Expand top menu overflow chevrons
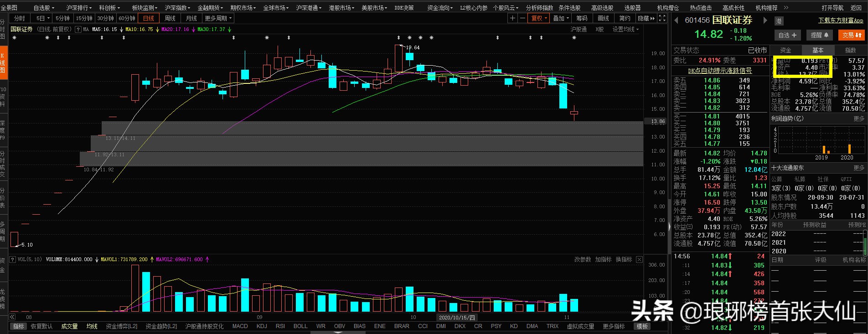 [786, 8]
